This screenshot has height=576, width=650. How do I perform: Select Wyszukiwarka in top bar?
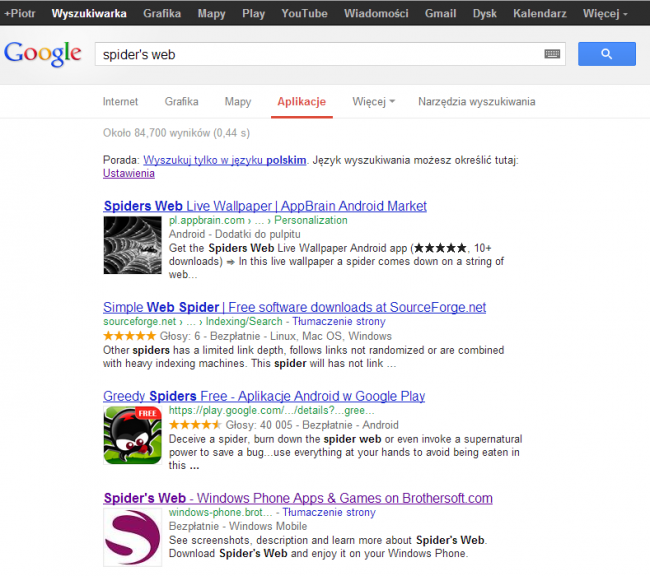point(89,13)
